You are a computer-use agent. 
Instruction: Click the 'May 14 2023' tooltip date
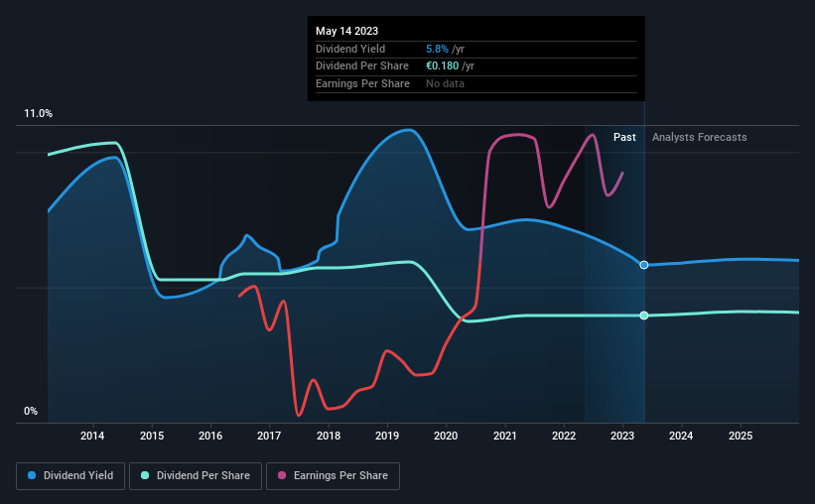point(346,31)
